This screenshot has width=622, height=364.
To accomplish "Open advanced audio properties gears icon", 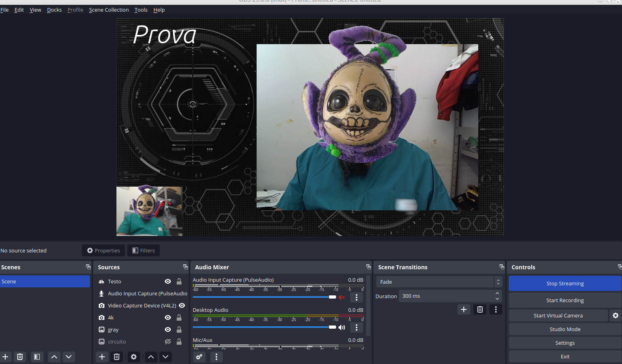I will click(199, 357).
